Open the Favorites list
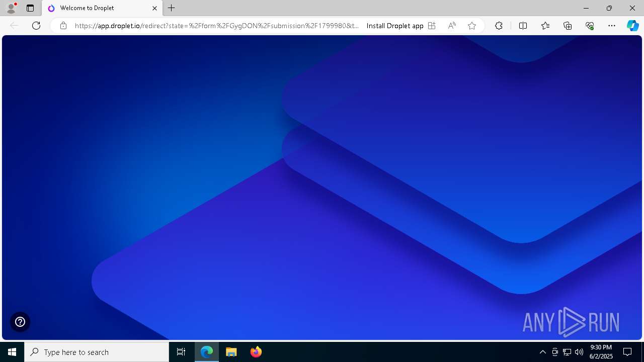The width and height of the screenshot is (644, 362). click(545, 26)
